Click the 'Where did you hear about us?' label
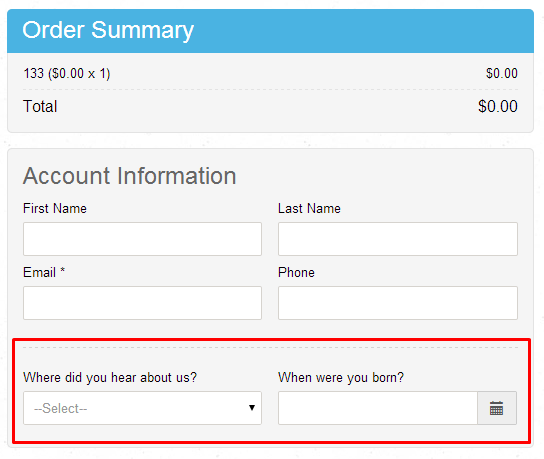This screenshot has width=544, height=459. pos(110,377)
